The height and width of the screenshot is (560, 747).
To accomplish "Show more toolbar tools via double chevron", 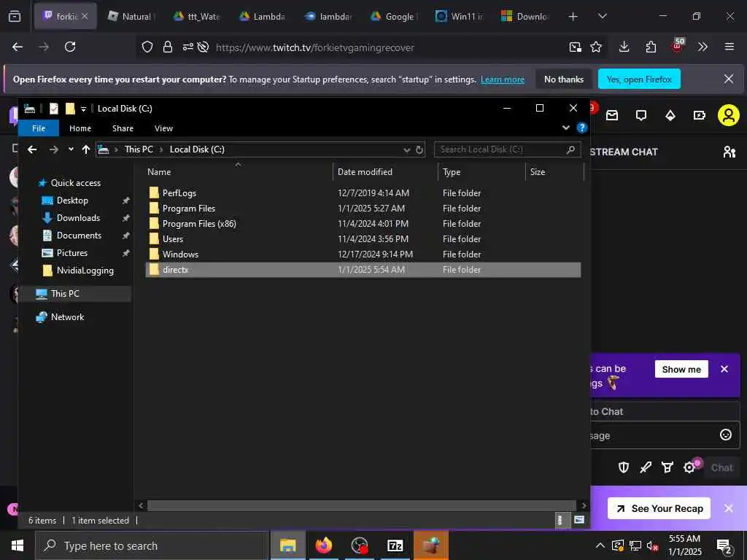I will (x=703, y=47).
